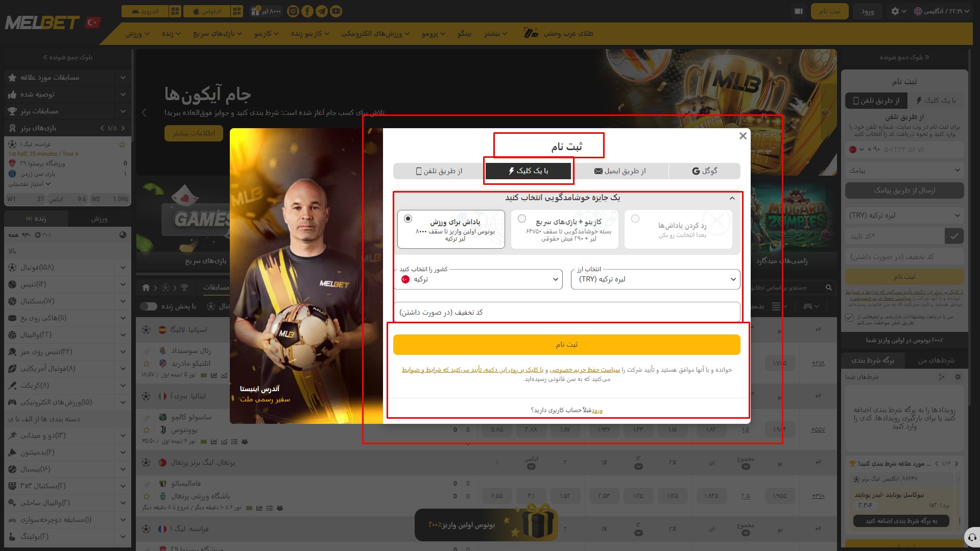The height and width of the screenshot is (551, 980).
Task: Open the Telegram icon in the top bar
Action: (322, 11)
